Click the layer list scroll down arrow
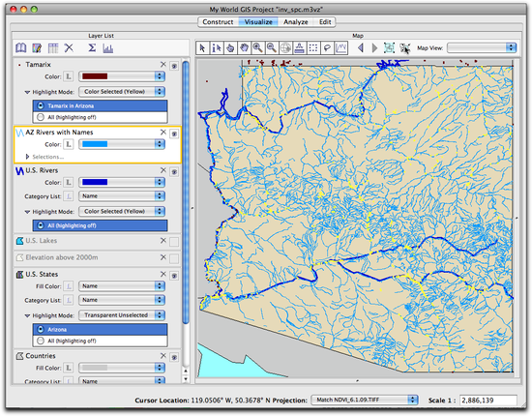532x416 pixels. pos(186,379)
